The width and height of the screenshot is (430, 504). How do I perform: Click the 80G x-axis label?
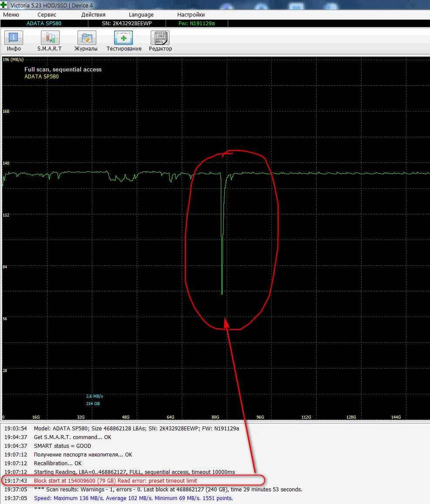click(215, 417)
